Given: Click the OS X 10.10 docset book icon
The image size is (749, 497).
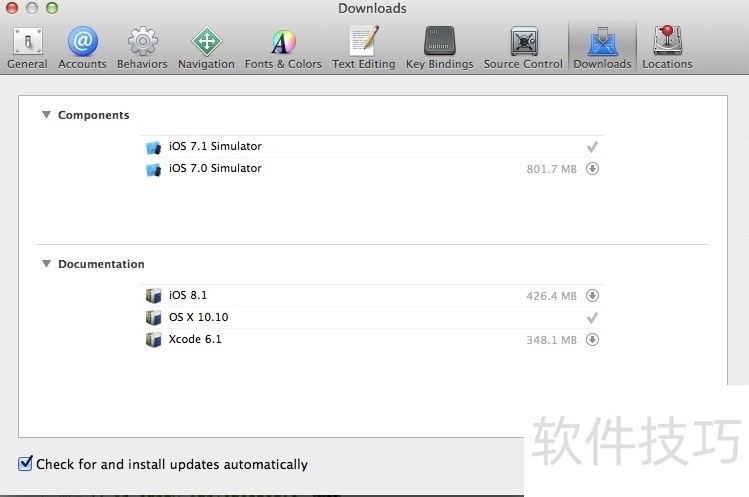Looking at the screenshot, I should [x=153, y=318].
